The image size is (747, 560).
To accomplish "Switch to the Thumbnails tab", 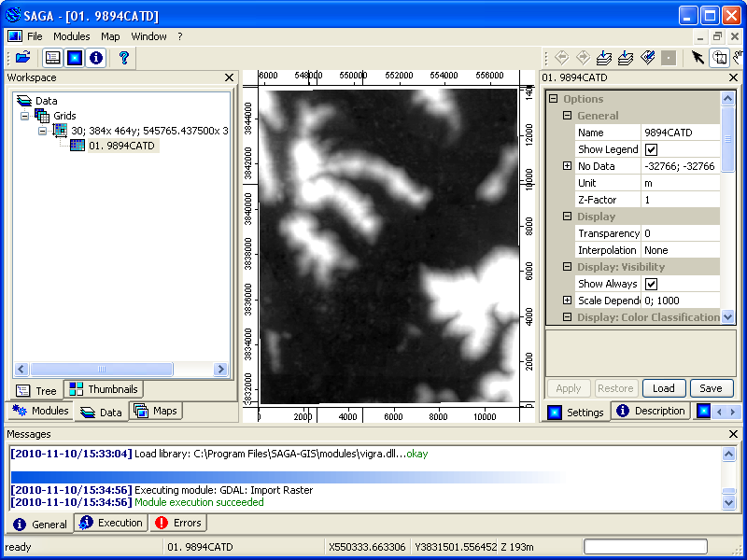I will pos(104,389).
